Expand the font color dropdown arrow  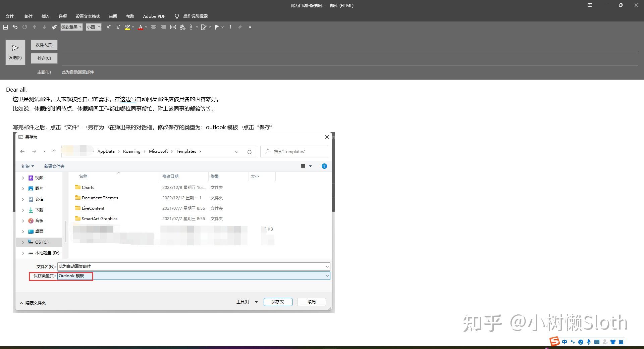146,27
